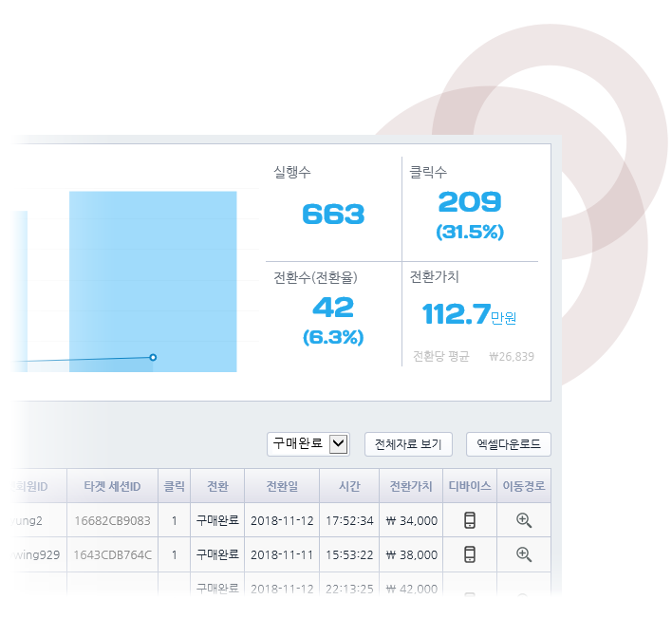Select the 클릭수 209 statistic
672x637 pixels.
[x=470, y=201]
